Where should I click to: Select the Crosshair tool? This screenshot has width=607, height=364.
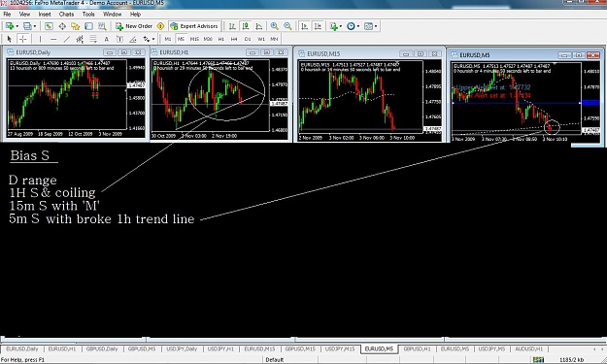(x=23, y=39)
